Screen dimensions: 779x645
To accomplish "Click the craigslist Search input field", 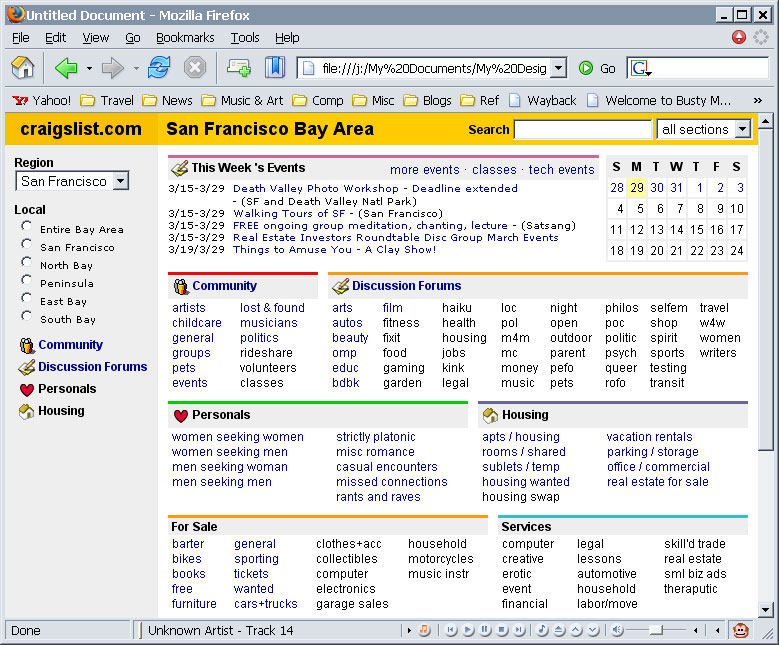I will coord(583,129).
